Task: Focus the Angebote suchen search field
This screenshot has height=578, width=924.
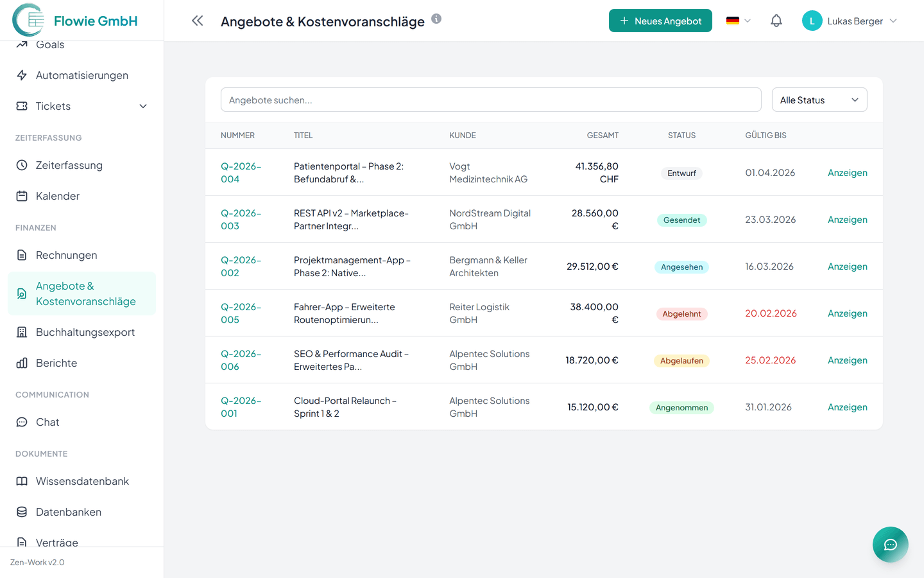Action: [x=491, y=100]
